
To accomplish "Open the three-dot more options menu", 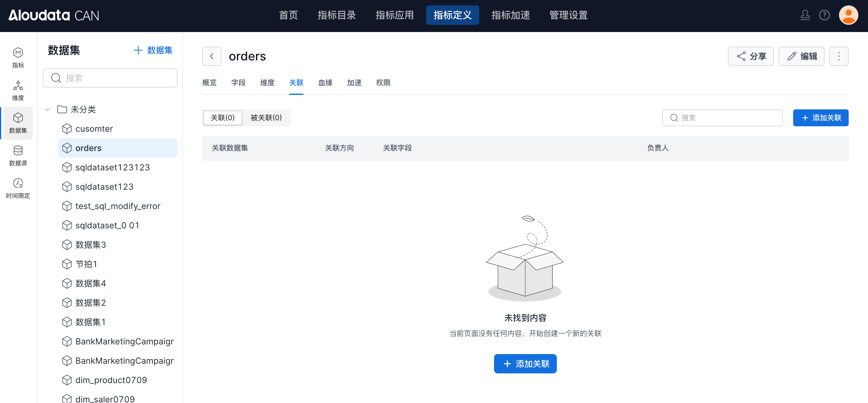I will 839,56.
